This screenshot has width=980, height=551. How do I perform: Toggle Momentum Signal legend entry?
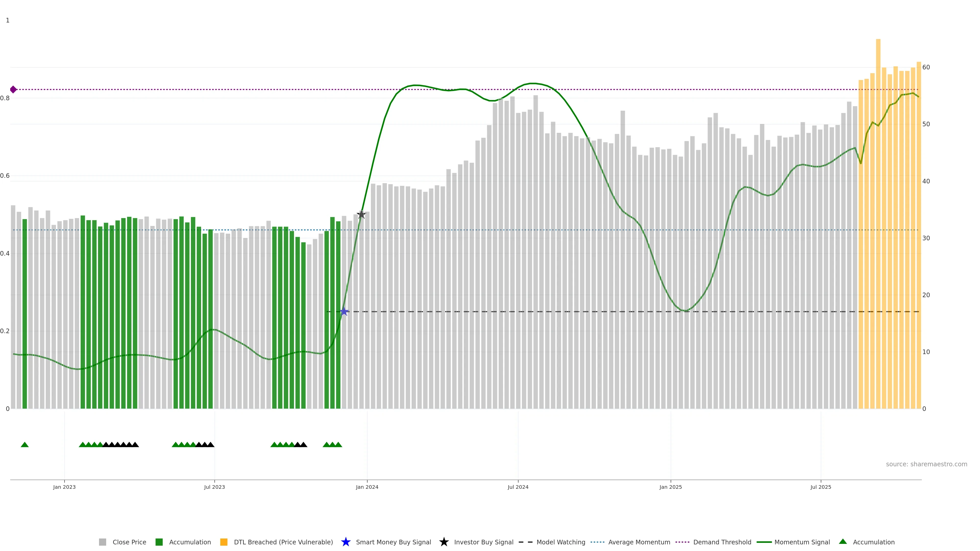(x=802, y=542)
